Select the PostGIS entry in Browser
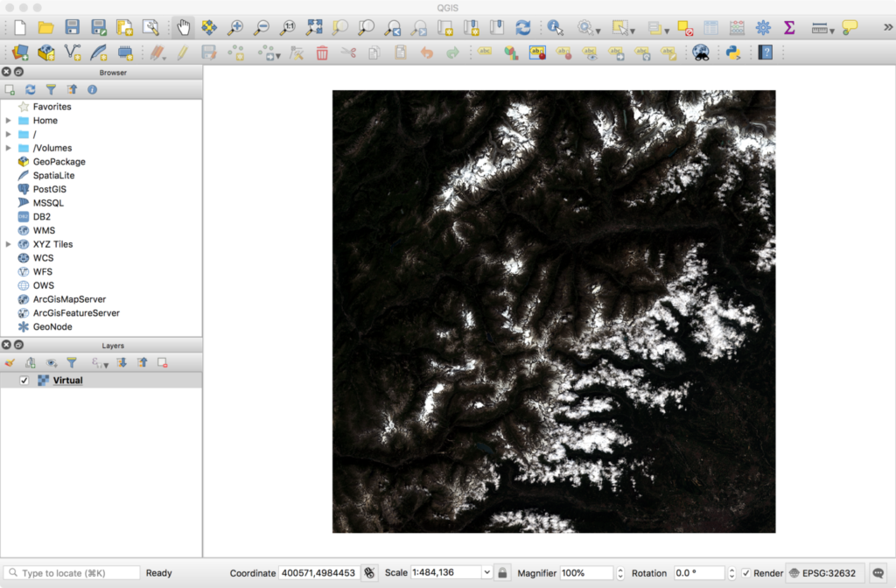The height and width of the screenshot is (588, 896). tap(49, 189)
